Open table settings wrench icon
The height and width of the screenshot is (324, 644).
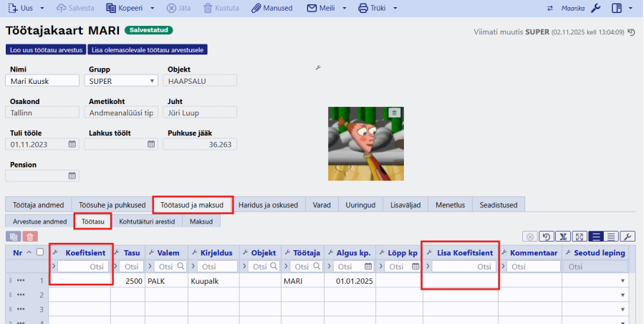point(628,237)
